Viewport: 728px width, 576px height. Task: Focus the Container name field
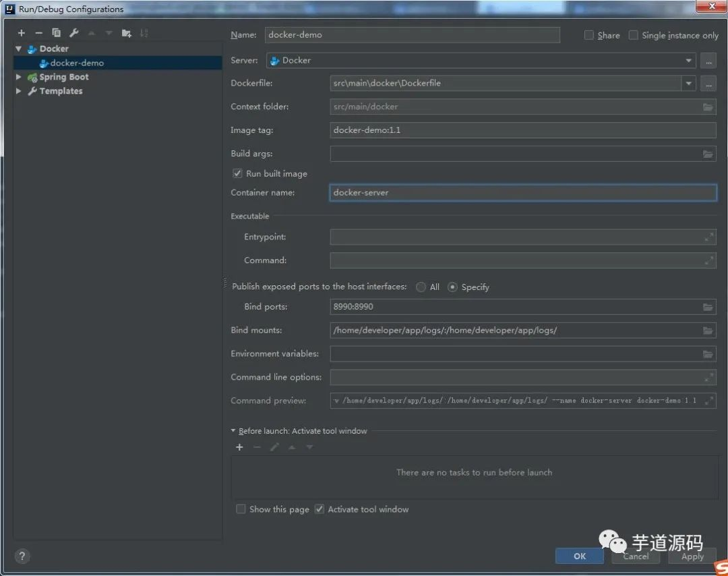(523, 193)
